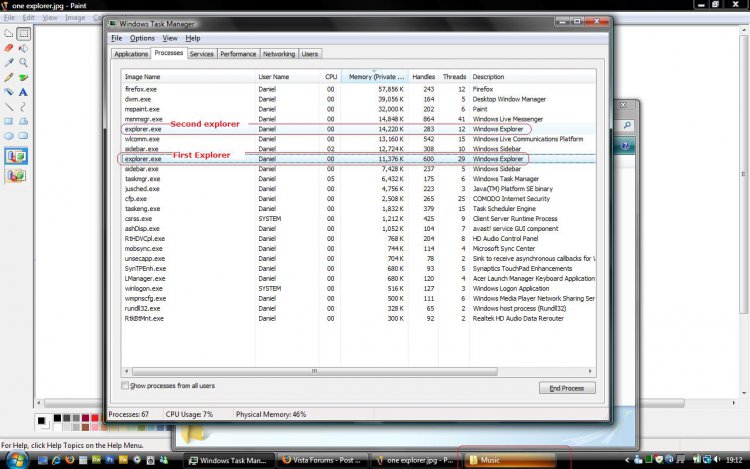Viewport: 750px width, 469px height.
Task: Select the rundll32.exe process row
Action: click(x=359, y=308)
